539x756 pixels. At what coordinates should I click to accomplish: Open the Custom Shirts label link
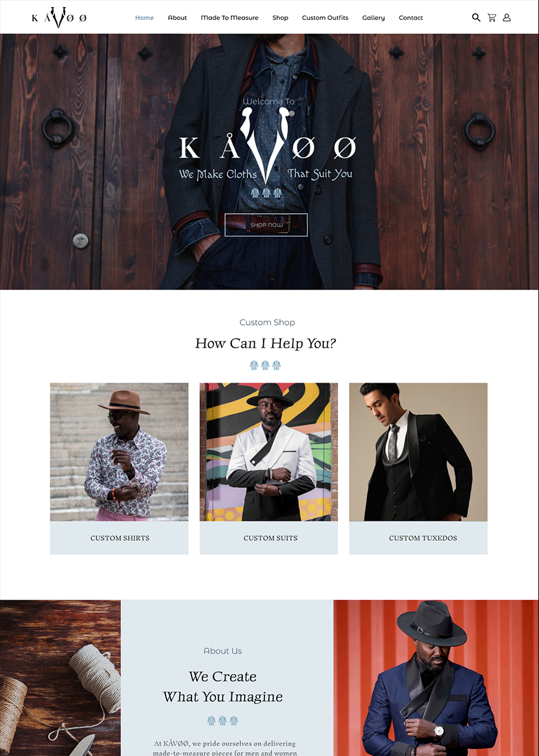click(x=120, y=538)
